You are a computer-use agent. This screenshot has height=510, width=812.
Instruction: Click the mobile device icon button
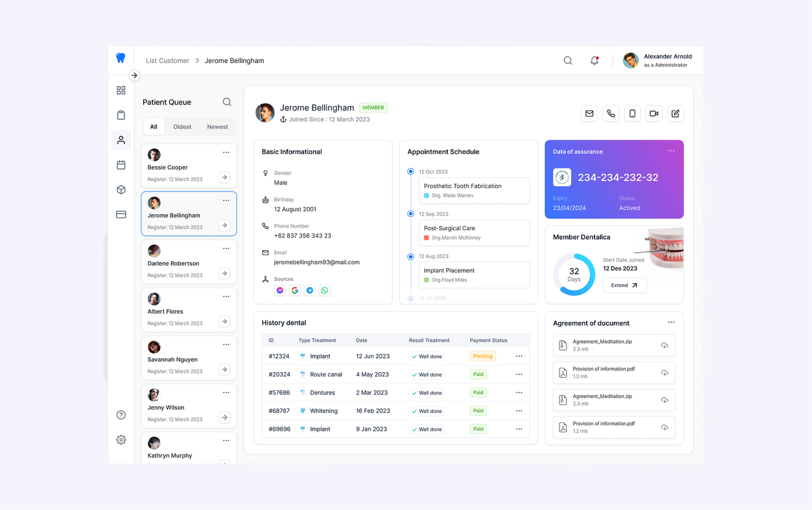coord(632,114)
